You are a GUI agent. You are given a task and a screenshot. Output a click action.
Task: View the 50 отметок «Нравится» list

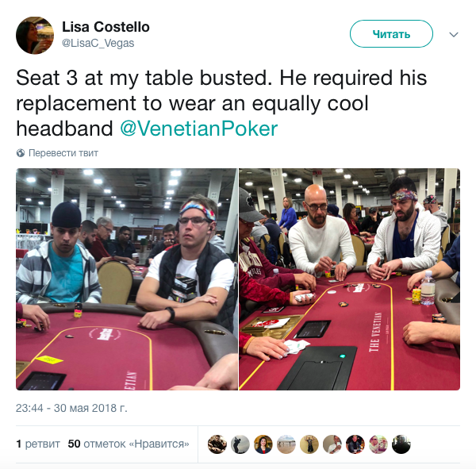[x=129, y=444]
